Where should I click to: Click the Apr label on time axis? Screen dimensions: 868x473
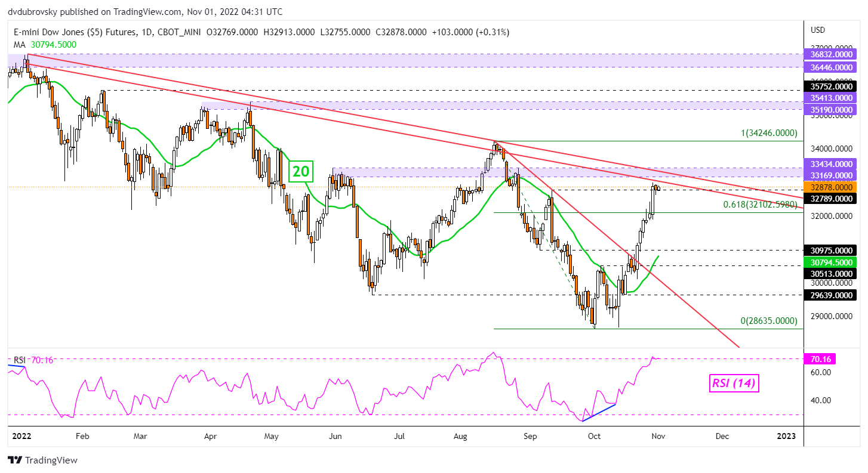point(210,436)
